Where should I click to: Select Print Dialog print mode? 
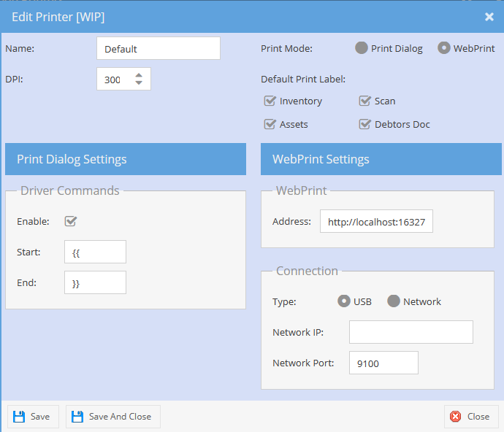click(362, 48)
